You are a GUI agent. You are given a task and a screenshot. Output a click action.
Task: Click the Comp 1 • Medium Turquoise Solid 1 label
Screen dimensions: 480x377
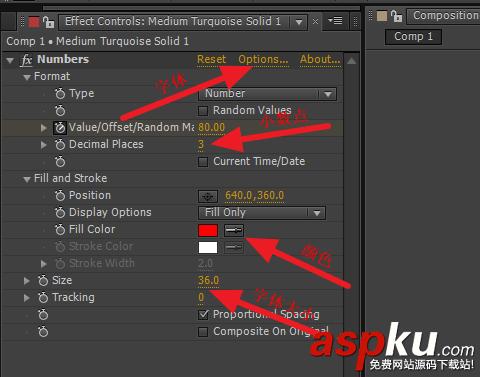coord(98,41)
